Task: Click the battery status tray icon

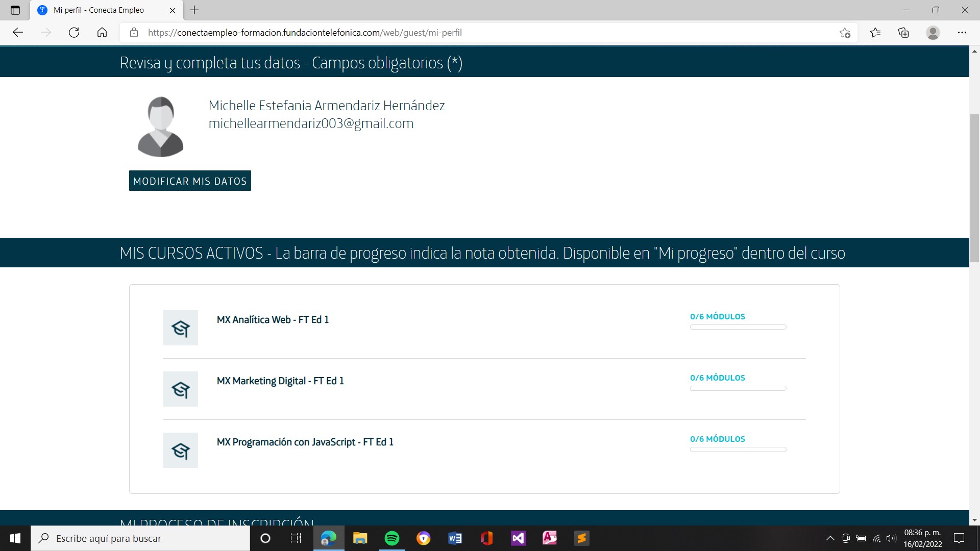Action: (x=861, y=538)
